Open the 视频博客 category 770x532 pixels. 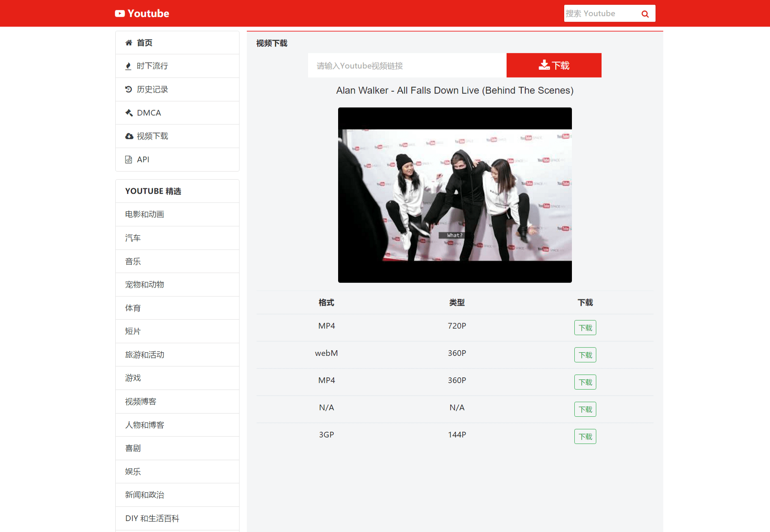(177, 401)
